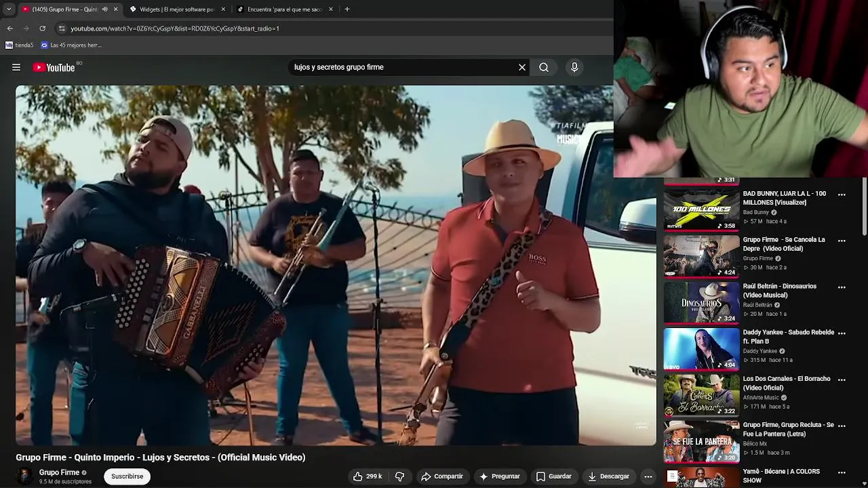Close the Grupo Firme YouTube tab

[115, 9]
